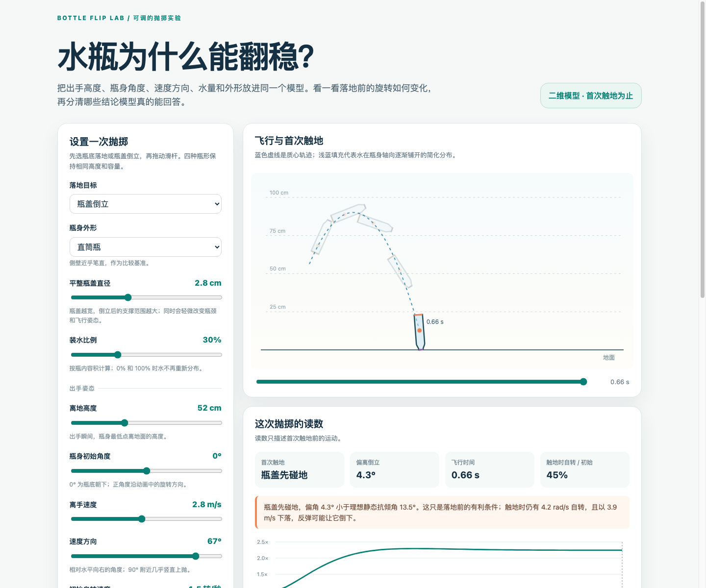Click the 偏离倒立 4.3° readout card
The image size is (706, 588).
tap(395, 469)
